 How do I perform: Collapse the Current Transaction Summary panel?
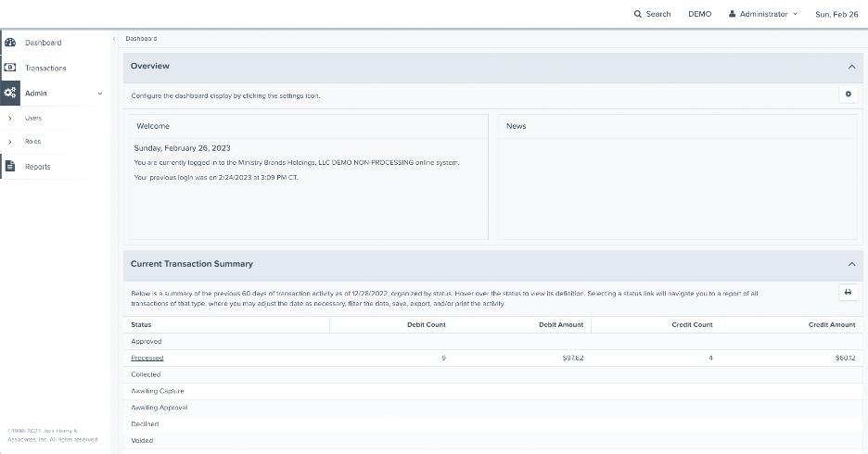tap(851, 264)
